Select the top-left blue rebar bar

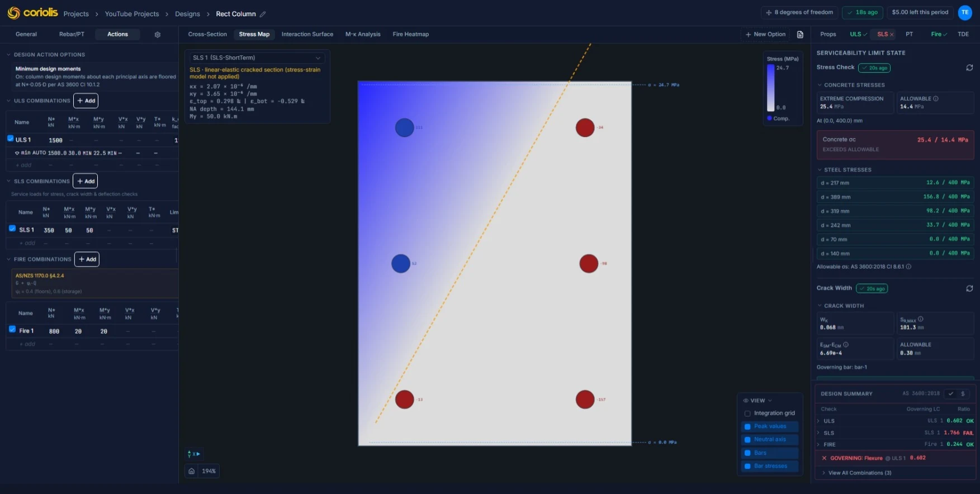coord(404,127)
